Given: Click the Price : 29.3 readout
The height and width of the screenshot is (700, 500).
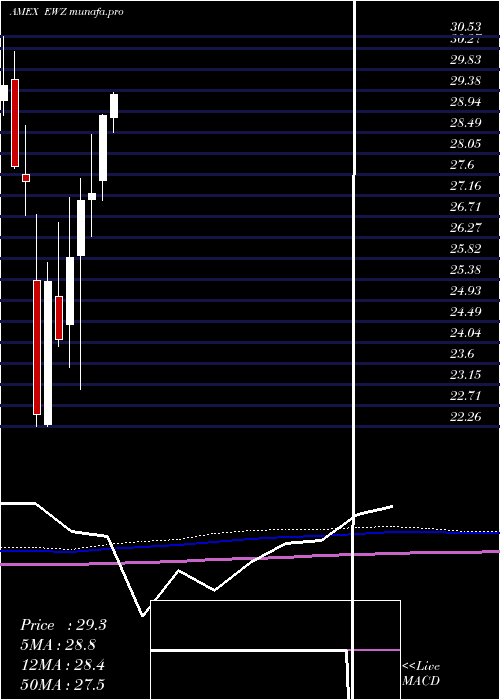Looking at the screenshot, I should [63, 625].
